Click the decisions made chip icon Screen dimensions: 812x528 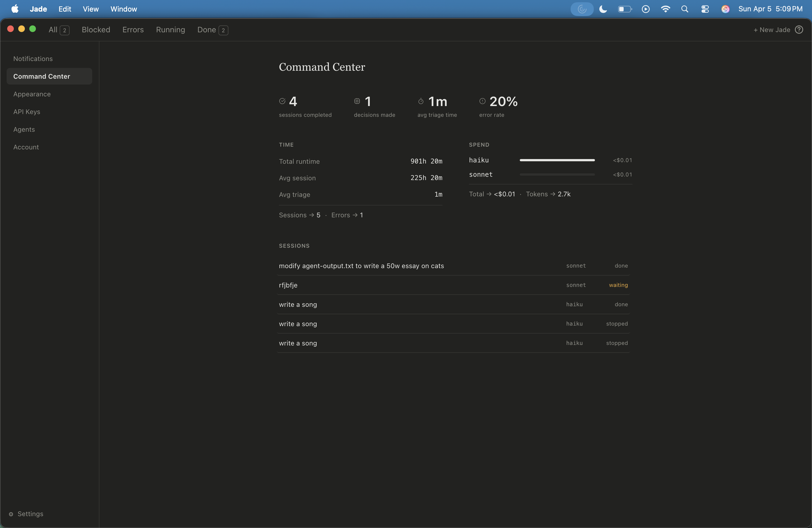357,101
